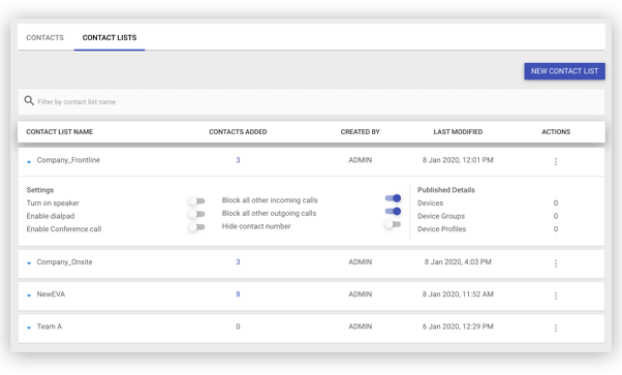
Task: Select the Company_Onsite list name
Action: point(64,262)
